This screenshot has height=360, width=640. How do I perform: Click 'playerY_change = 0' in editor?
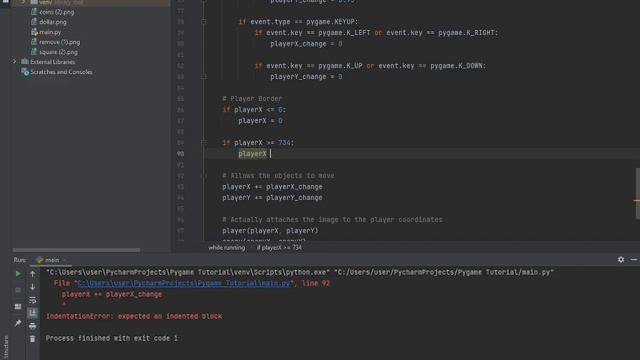click(x=306, y=77)
